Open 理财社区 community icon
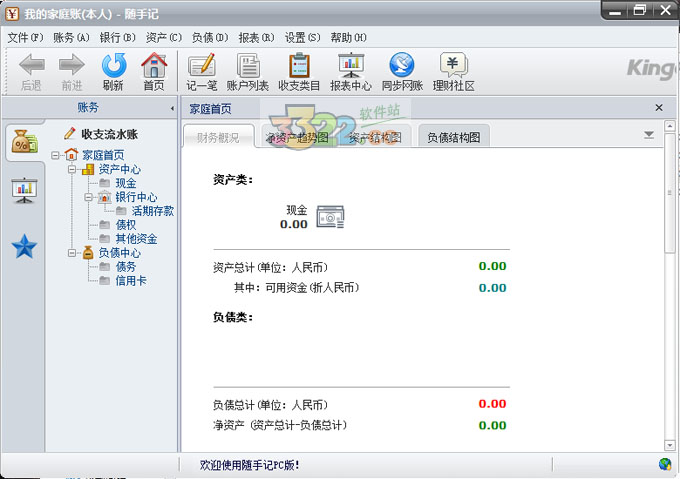Viewport: 680px width, 479px height. tap(453, 66)
